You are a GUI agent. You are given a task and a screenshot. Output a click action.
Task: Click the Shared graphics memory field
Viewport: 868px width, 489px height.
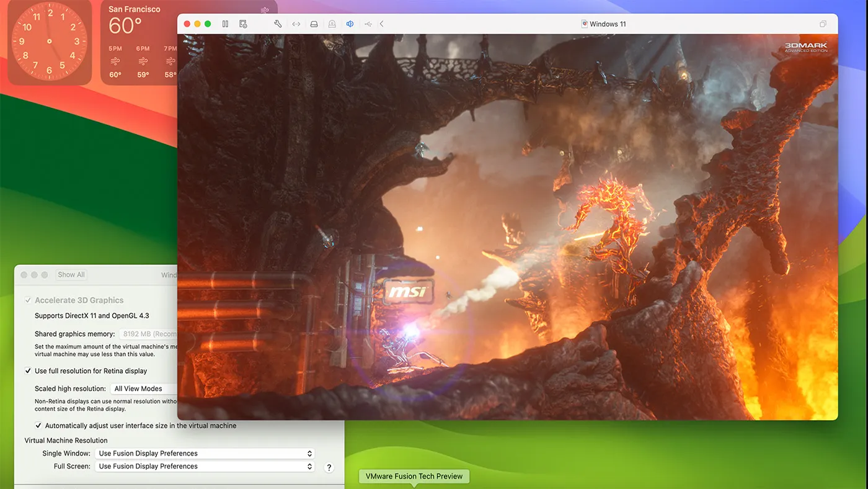tap(149, 333)
